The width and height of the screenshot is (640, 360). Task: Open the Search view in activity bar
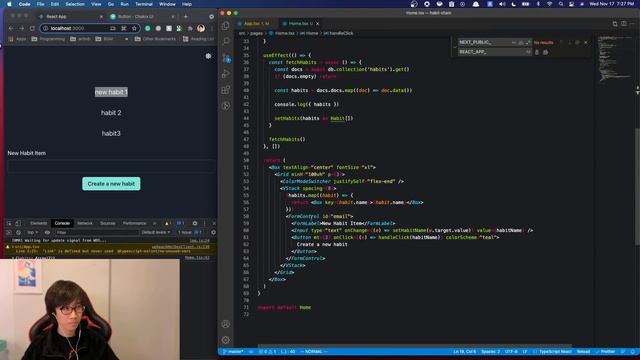pos(226,41)
